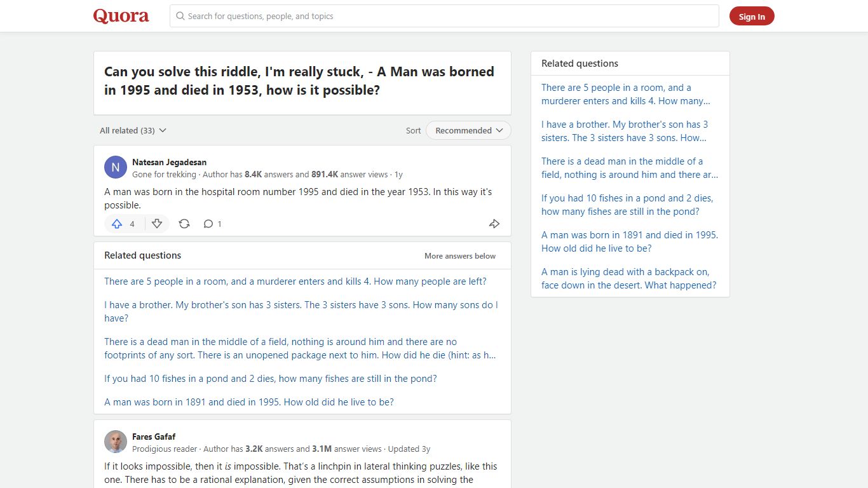Viewport: 868px width, 488px height.
Task: Open sidebar 'I have a brother' question
Action: [625, 131]
